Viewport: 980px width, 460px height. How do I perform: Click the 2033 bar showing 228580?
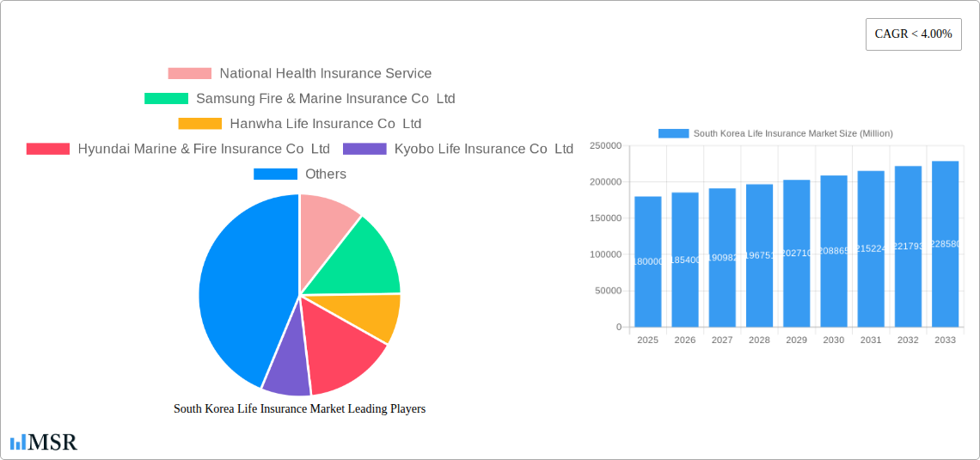[x=945, y=244]
